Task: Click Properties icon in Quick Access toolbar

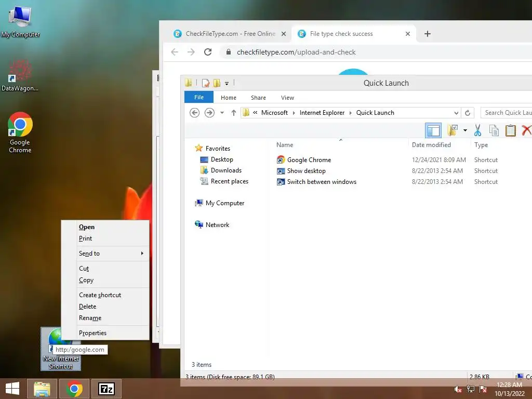Action: tap(205, 83)
